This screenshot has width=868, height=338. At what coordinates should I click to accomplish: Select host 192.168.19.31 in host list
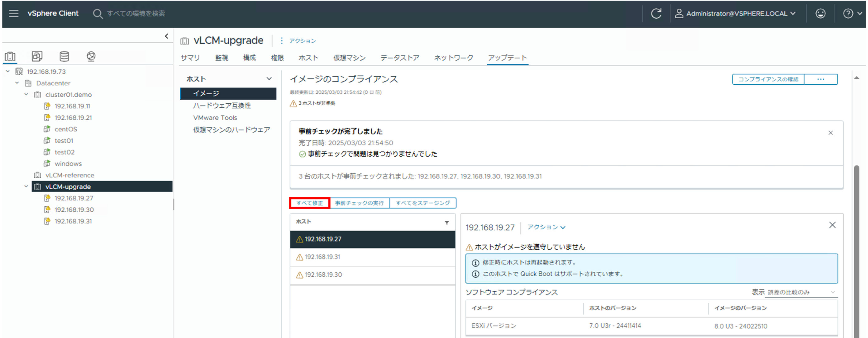(x=322, y=257)
